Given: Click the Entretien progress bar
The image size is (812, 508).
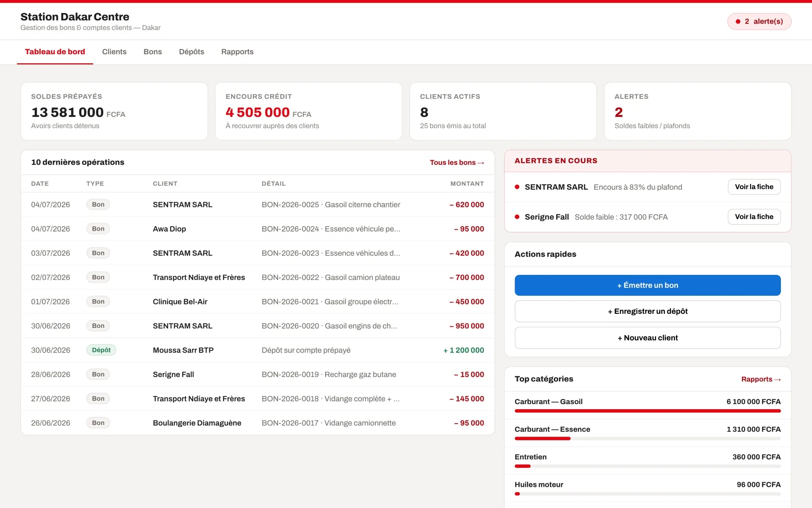Looking at the screenshot, I should [647, 466].
